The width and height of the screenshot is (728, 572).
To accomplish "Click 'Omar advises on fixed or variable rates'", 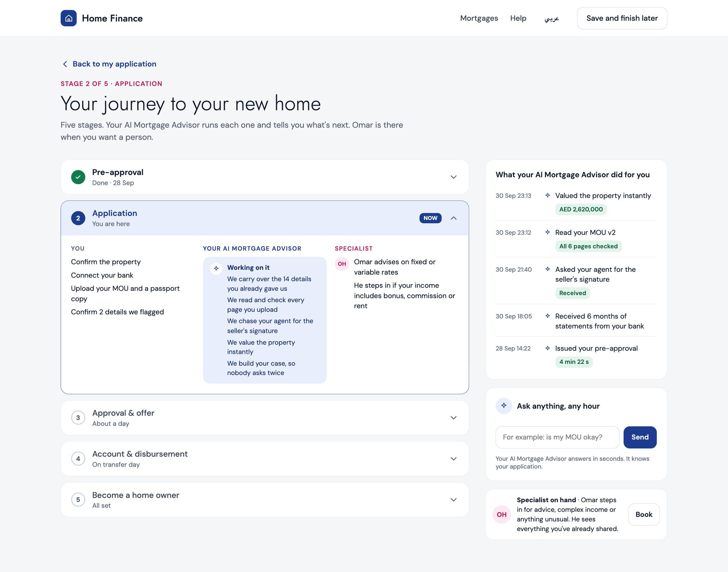I will coord(395,267).
